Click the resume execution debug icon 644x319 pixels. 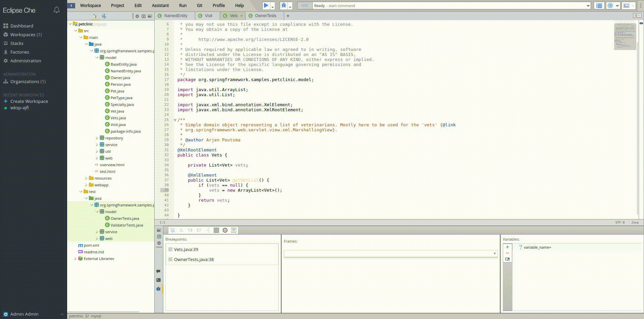[172, 230]
